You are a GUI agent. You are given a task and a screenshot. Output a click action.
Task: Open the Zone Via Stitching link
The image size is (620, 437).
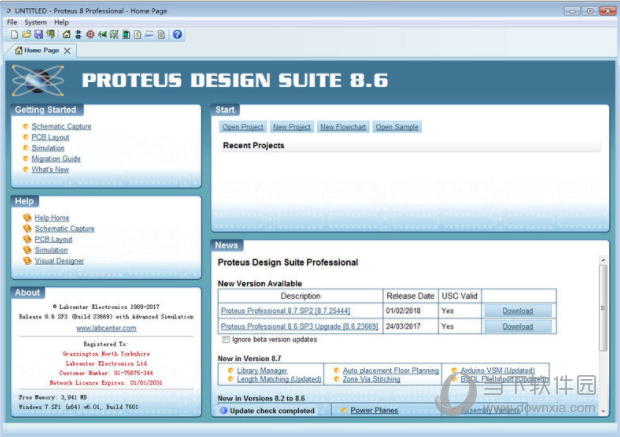click(x=371, y=379)
